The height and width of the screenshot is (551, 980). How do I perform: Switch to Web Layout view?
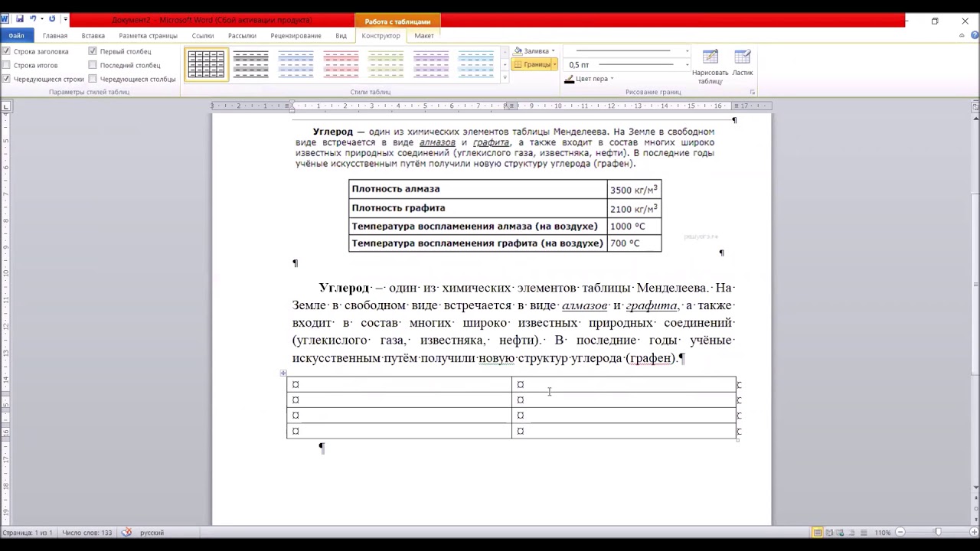[841, 533]
